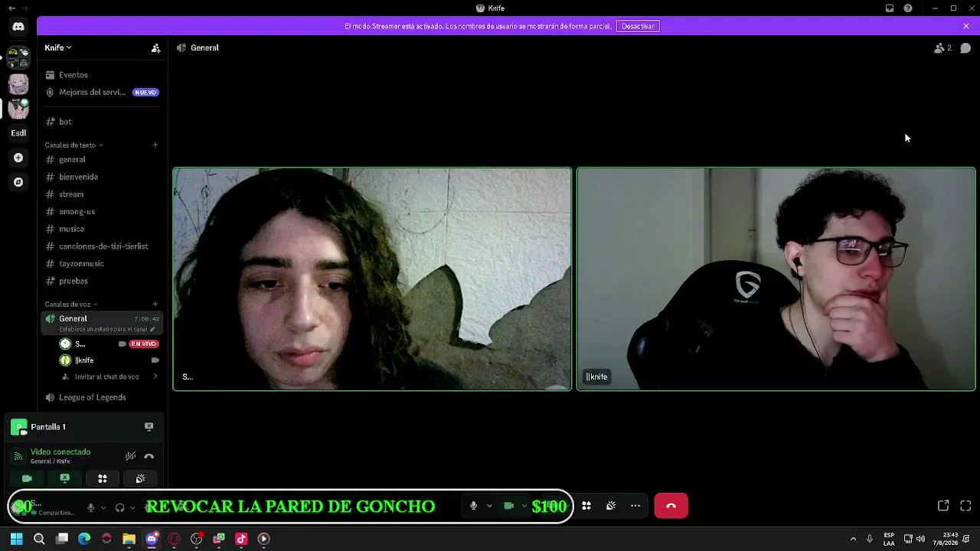Screen dimensions: 980x551
Task: Open the musica text channel
Action: coord(103,229)
